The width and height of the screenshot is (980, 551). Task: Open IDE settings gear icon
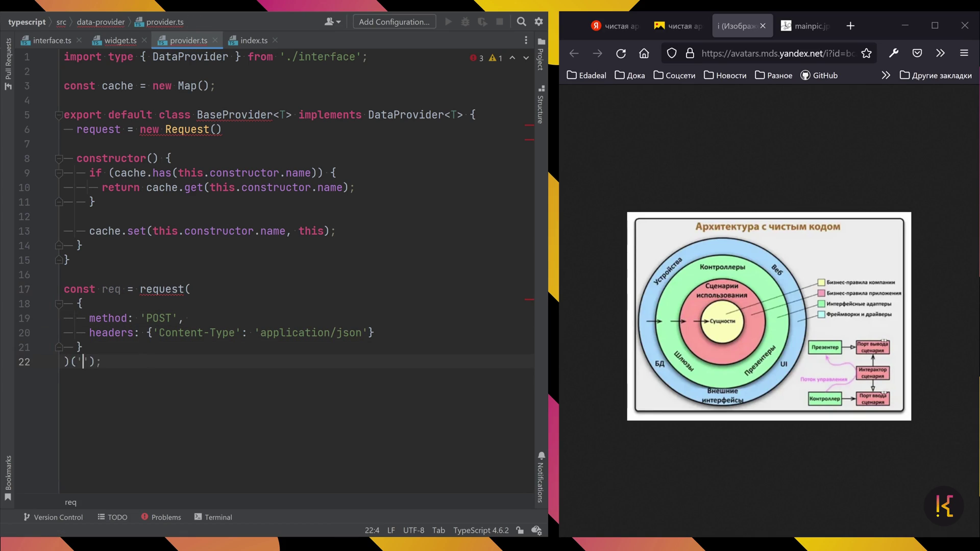pos(538,21)
